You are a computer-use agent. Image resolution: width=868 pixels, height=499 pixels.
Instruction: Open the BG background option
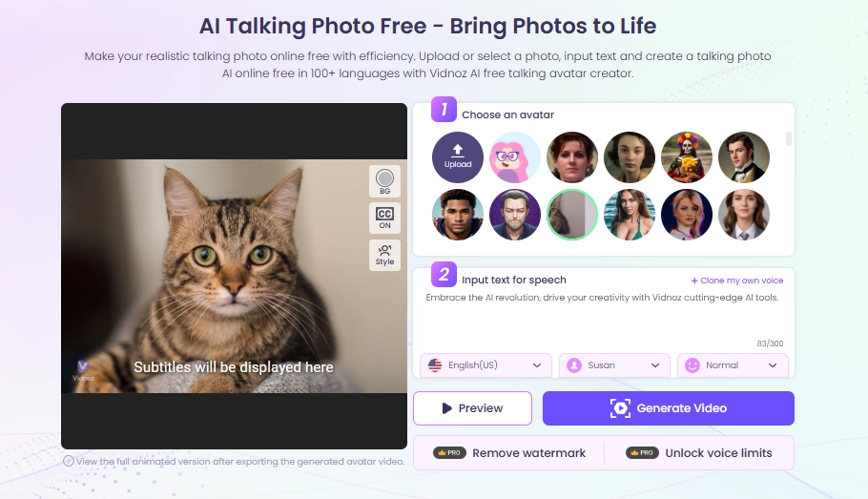384,181
